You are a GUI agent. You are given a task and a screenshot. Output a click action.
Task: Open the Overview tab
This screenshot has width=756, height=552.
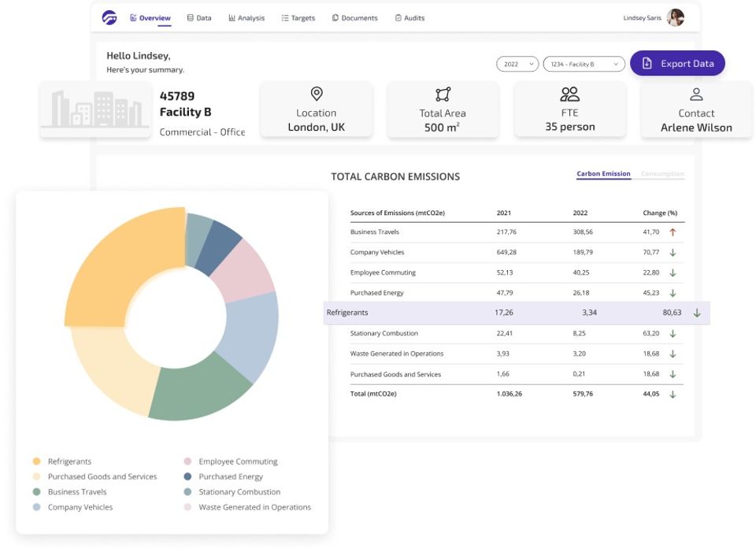(150, 18)
